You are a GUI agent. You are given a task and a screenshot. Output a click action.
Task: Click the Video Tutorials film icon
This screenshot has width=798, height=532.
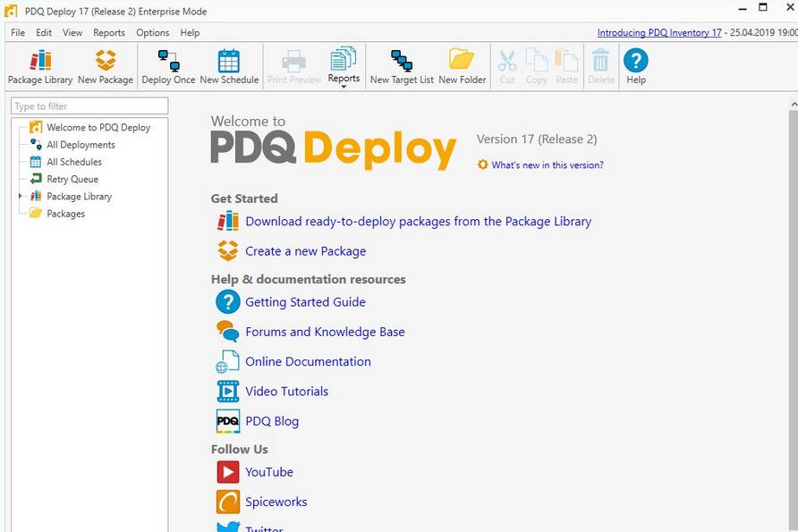[x=228, y=391]
